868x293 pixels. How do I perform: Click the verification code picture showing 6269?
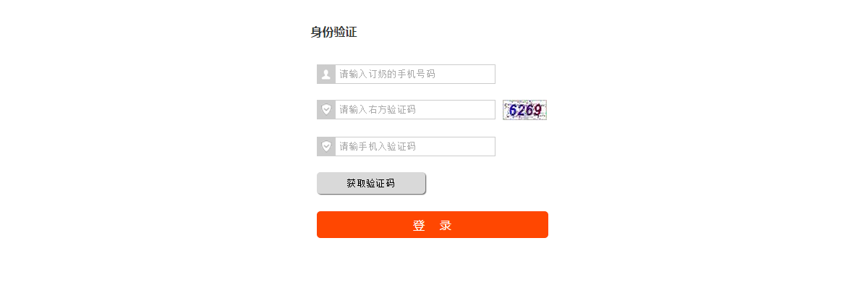click(524, 110)
